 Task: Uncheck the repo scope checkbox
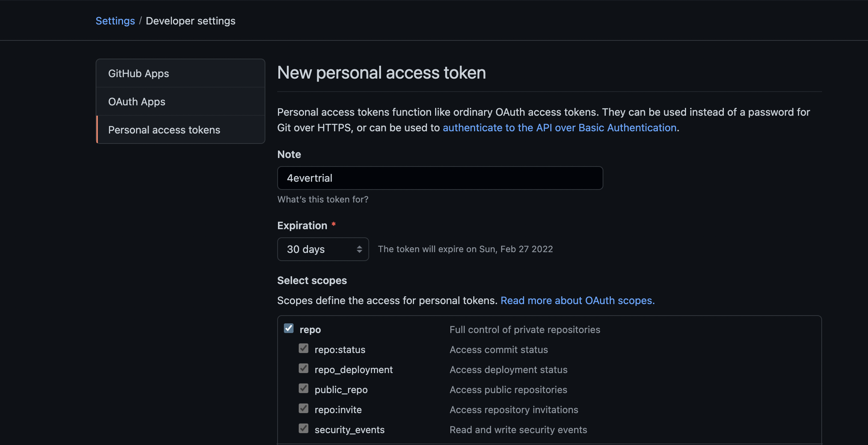coord(289,329)
